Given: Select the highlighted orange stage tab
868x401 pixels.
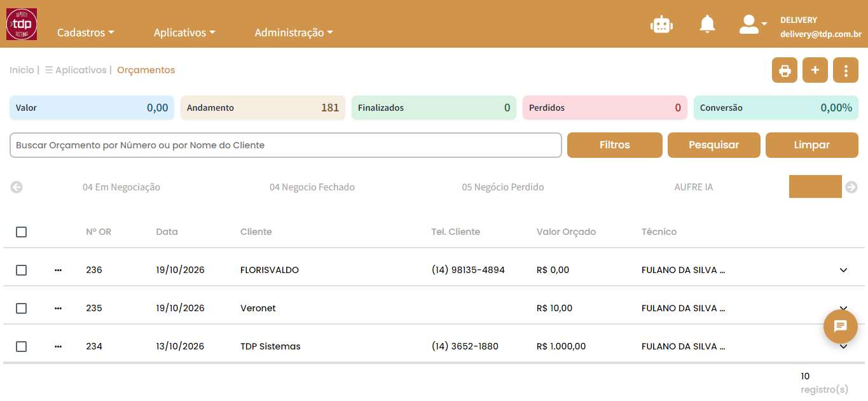Looking at the screenshot, I should click(815, 186).
